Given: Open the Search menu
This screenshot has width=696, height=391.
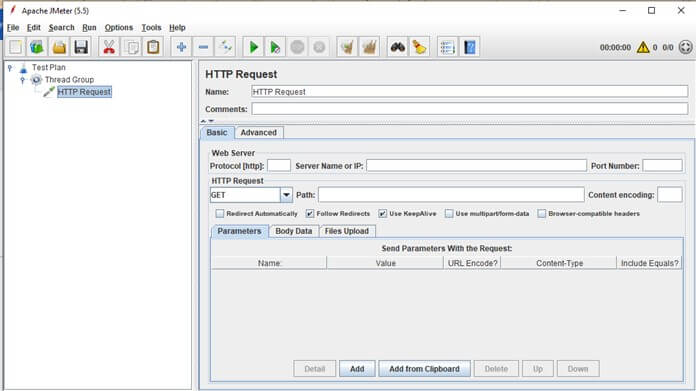Looking at the screenshot, I should tap(61, 28).
